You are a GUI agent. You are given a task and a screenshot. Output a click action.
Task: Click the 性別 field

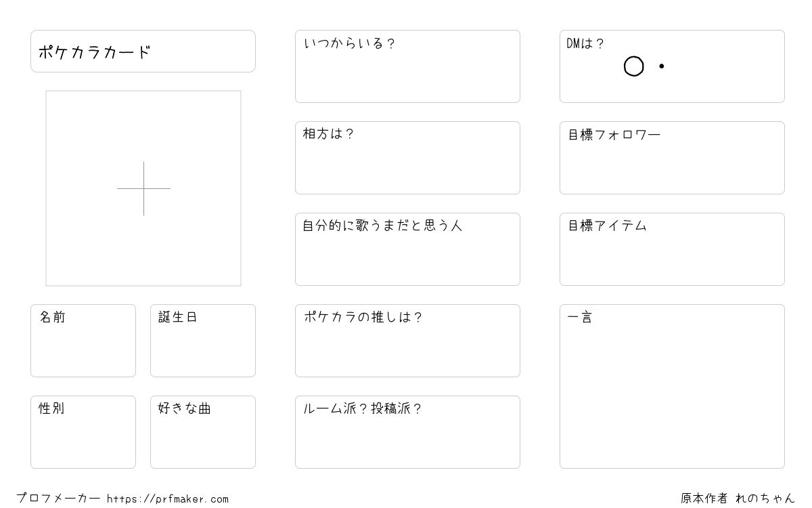[83, 432]
